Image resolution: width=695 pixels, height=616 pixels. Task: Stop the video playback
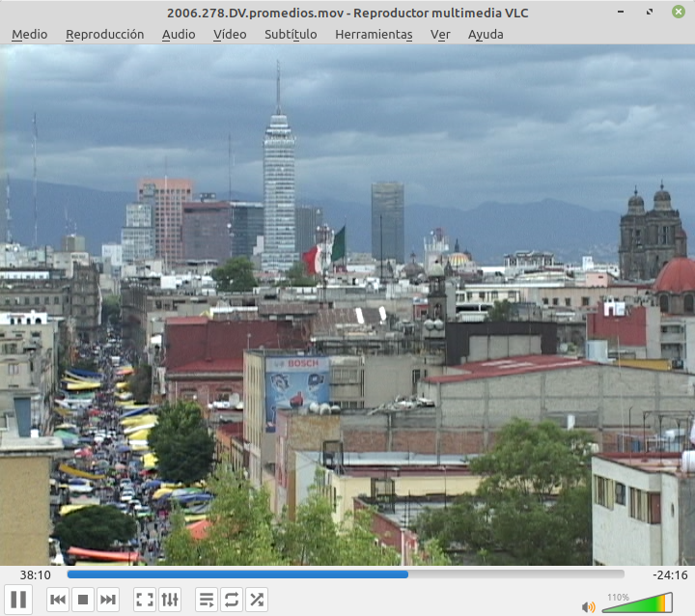[83, 600]
